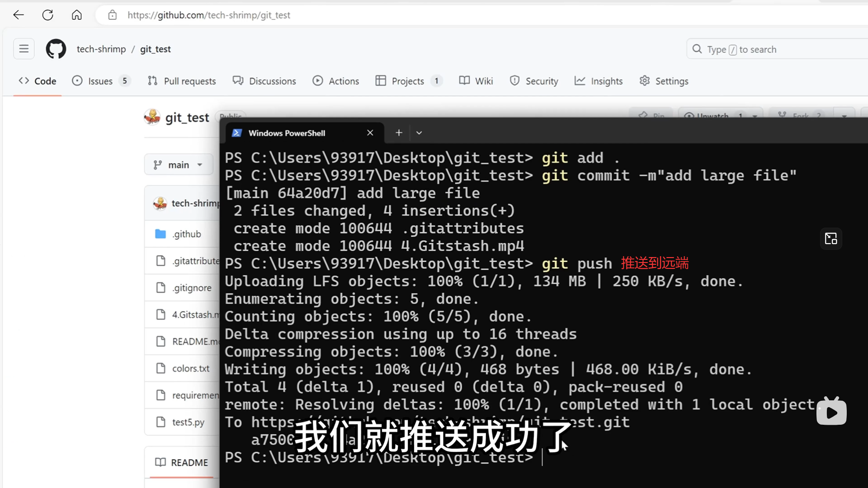This screenshot has width=868, height=488.
Task: Click the video play icon overlay
Action: (x=831, y=413)
